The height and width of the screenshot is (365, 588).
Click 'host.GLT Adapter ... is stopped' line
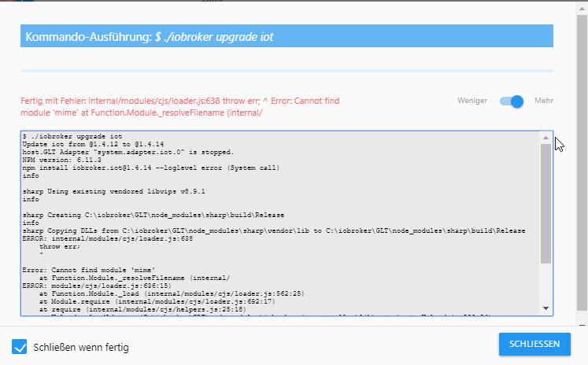click(x=128, y=152)
